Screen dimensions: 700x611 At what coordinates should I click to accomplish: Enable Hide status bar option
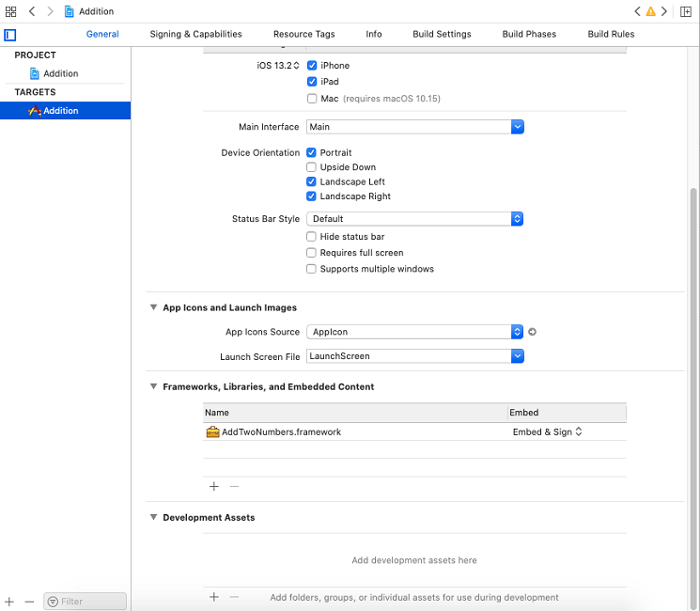[x=311, y=236]
